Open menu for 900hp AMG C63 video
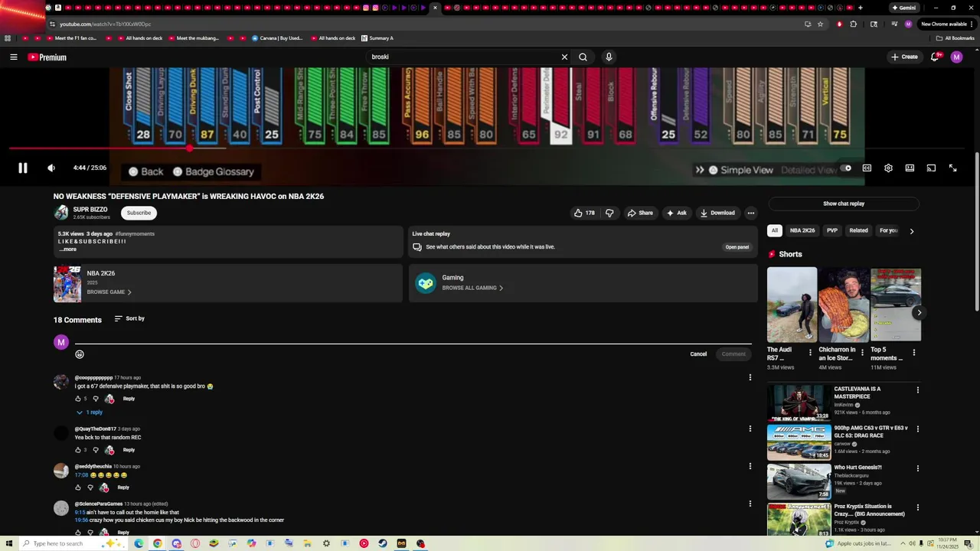This screenshot has height=551, width=980. click(917, 429)
